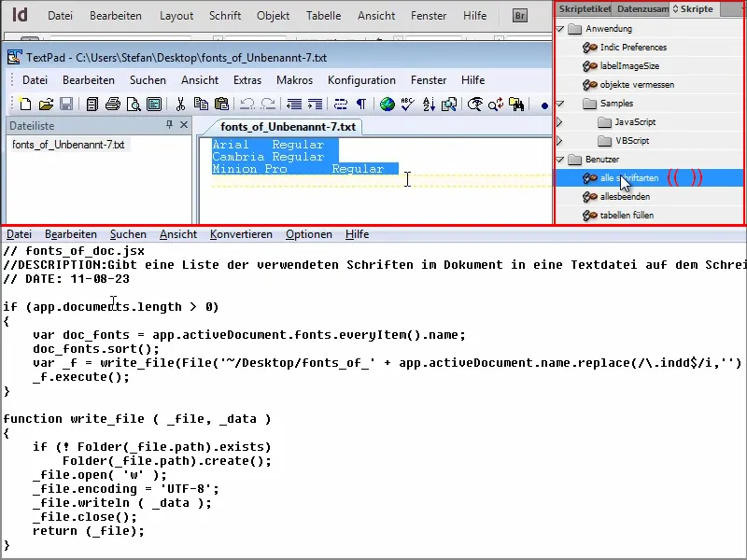
Task: Select the allesbeenden script
Action: (625, 197)
